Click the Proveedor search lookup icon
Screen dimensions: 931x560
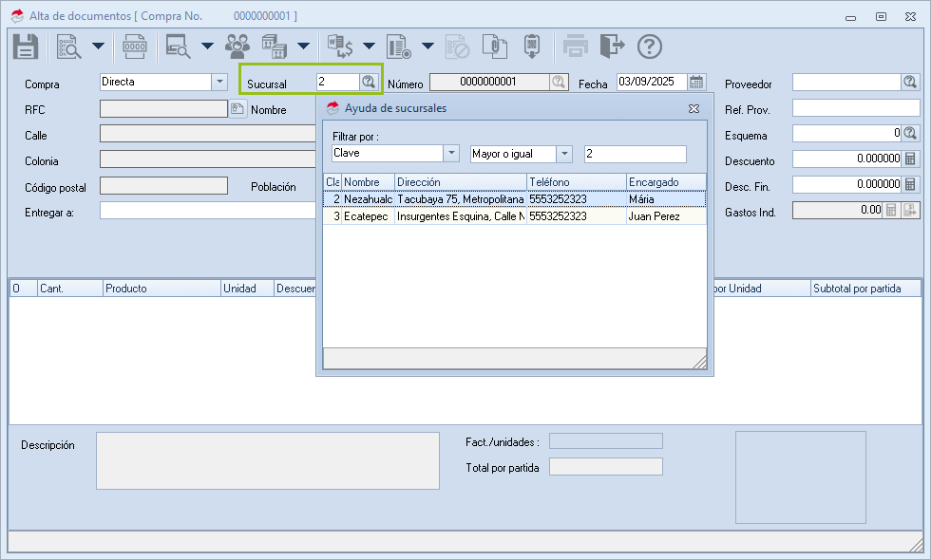(910, 83)
